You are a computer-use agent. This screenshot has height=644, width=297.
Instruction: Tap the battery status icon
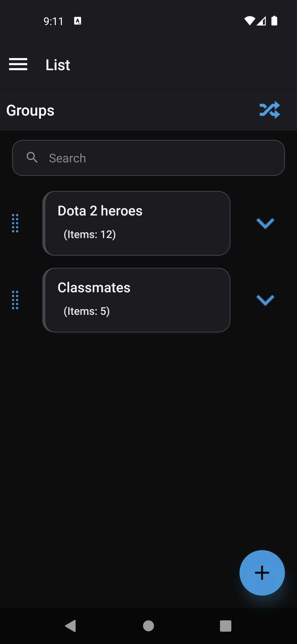pos(274,21)
